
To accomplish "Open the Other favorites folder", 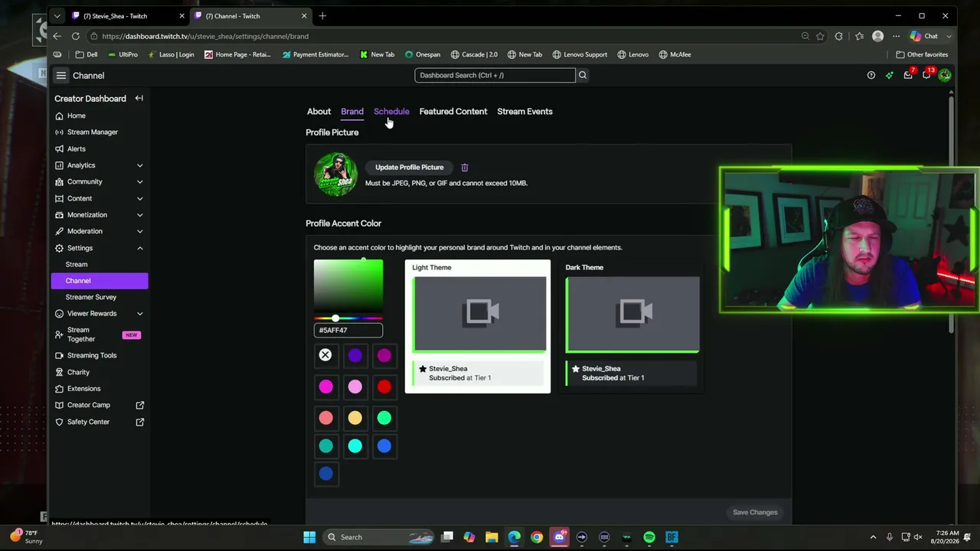I will tap(922, 55).
